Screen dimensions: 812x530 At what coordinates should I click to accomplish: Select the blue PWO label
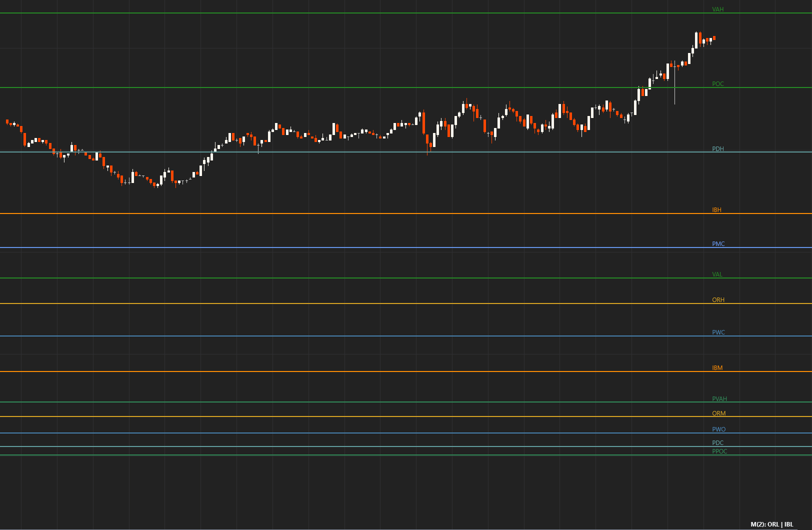tap(718, 429)
